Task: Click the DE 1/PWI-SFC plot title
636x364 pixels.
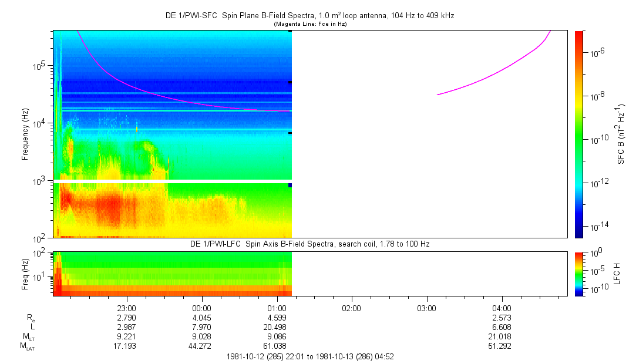Action: pyautogui.click(x=309, y=16)
